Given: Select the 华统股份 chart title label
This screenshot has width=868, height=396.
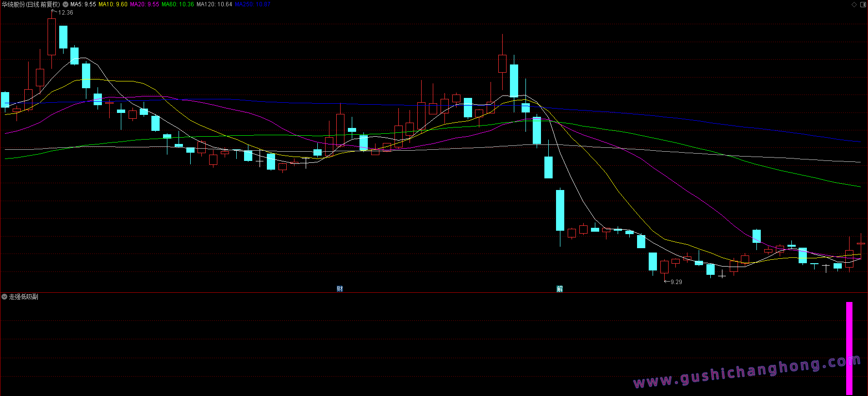Looking at the screenshot, I should pyautogui.click(x=31, y=4).
